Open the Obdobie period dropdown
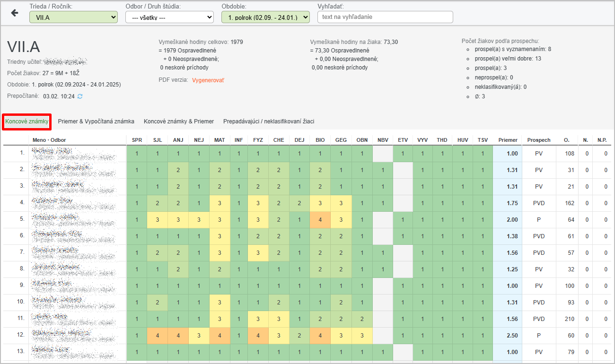Screen dimensions: 615x364 point(265,17)
